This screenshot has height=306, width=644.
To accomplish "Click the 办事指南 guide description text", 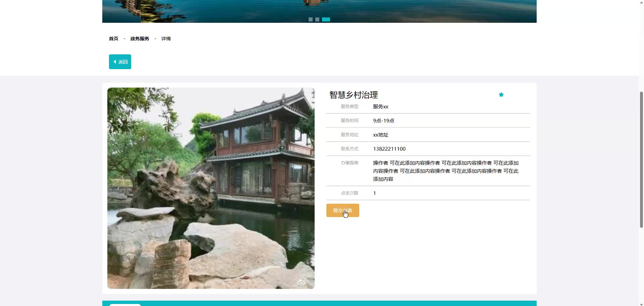I will (x=446, y=171).
